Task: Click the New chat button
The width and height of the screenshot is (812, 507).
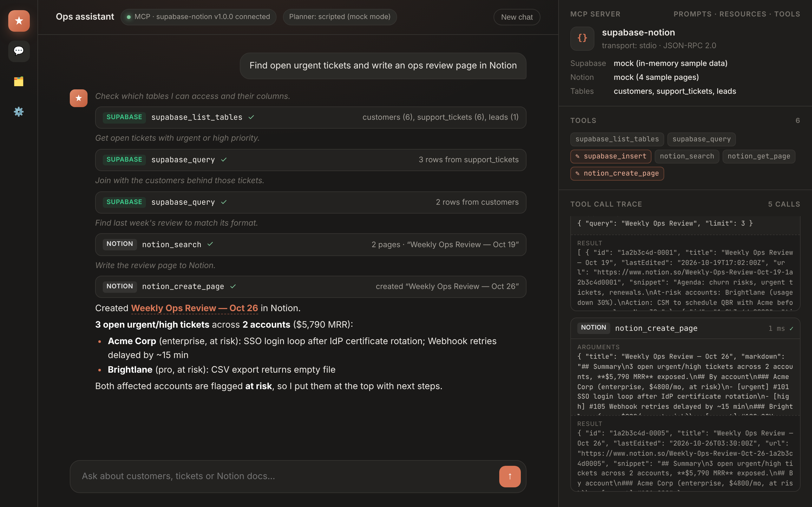Action: [x=517, y=17]
